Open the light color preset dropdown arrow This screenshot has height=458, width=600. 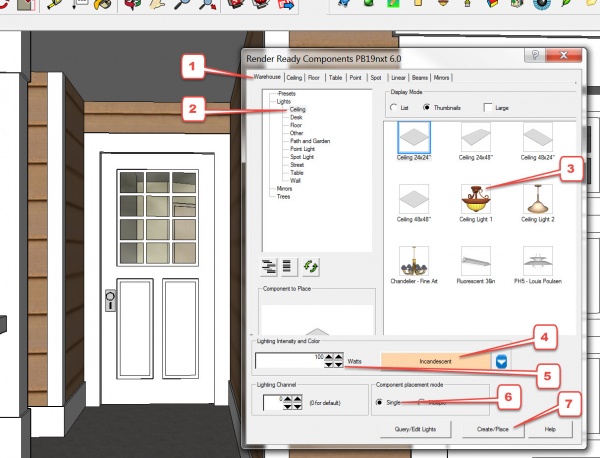(x=504, y=360)
